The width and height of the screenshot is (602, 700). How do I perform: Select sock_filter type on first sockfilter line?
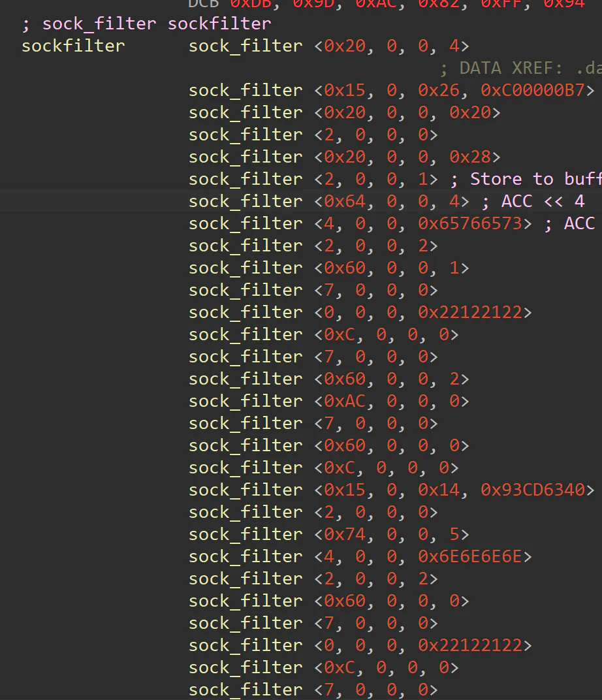pos(246,46)
